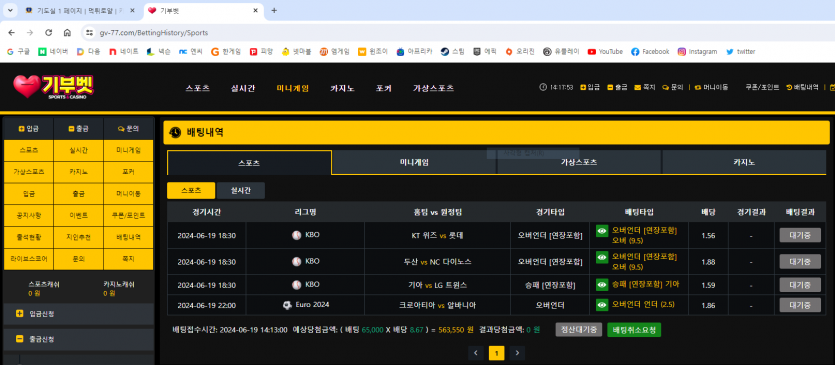835x365 pixels.
Task: Go back with browser back arrow
Action: pyautogui.click(x=12, y=33)
